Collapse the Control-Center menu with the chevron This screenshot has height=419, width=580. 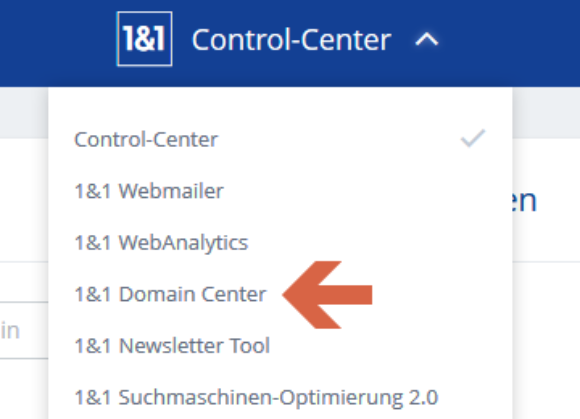pos(427,39)
